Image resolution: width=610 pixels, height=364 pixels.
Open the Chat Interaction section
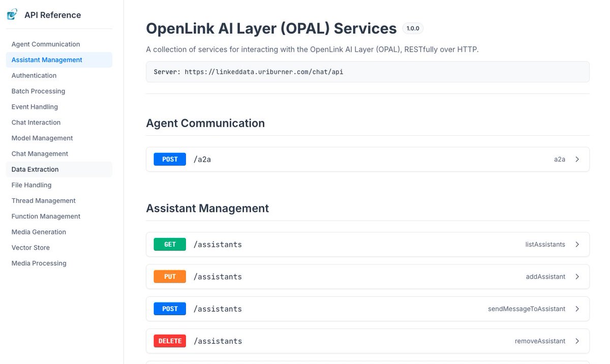point(36,122)
